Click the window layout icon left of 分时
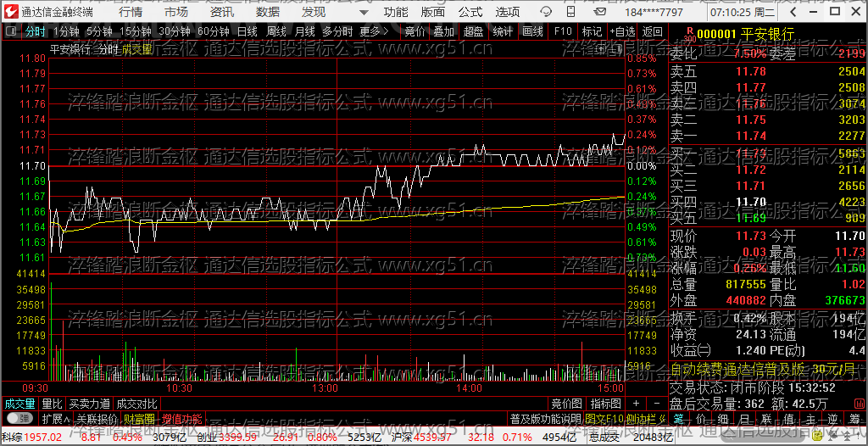This screenshot has width=868, height=446. tap(10, 31)
